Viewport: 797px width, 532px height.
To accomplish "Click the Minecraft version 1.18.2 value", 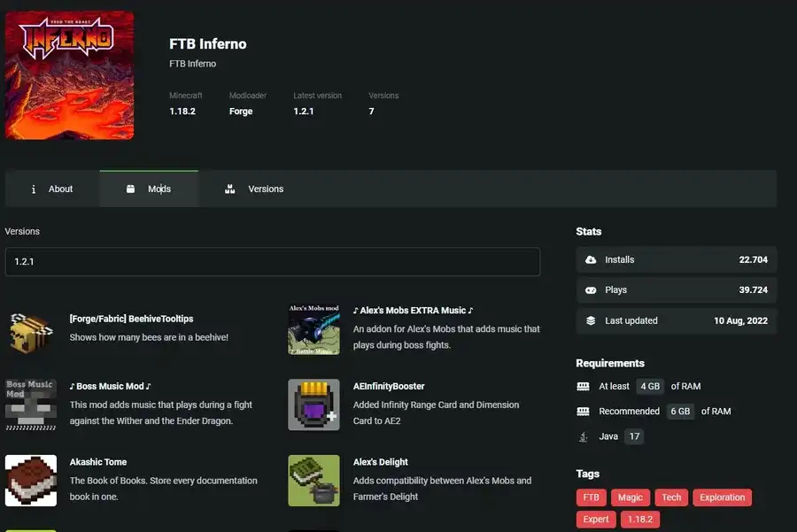I will pos(182,112).
